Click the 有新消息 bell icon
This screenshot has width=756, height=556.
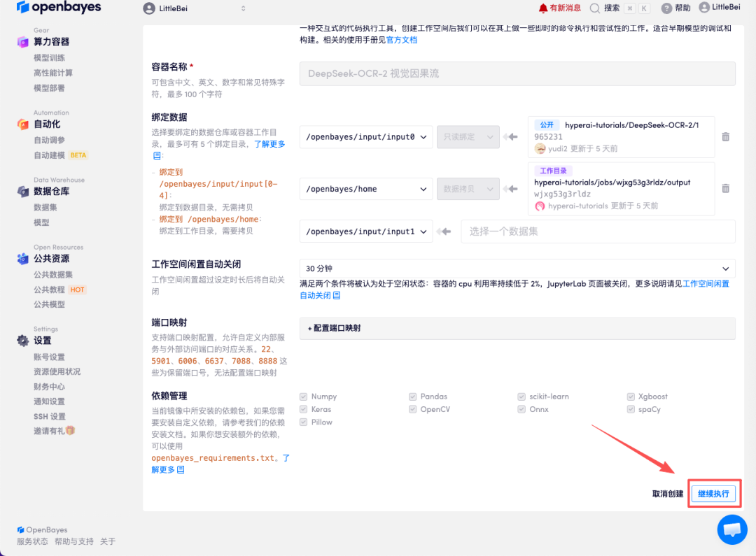(543, 8)
